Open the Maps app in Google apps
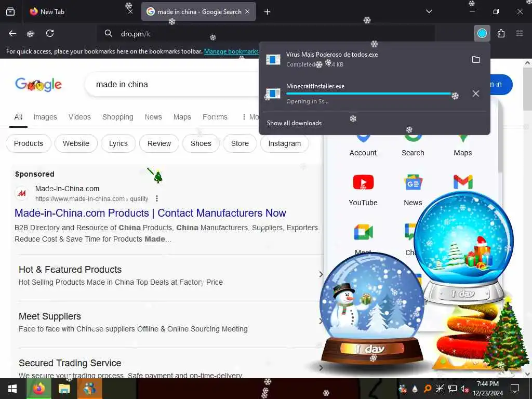The image size is (532, 399). click(463, 145)
